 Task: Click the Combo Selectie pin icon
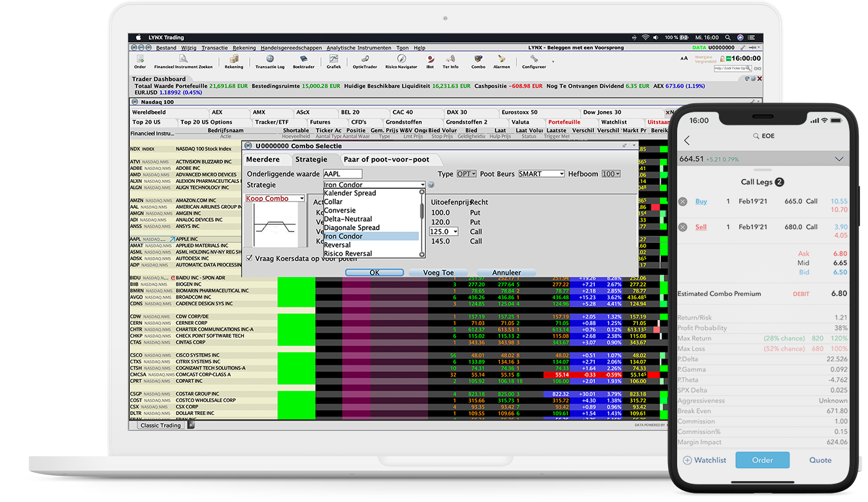(625, 146)
